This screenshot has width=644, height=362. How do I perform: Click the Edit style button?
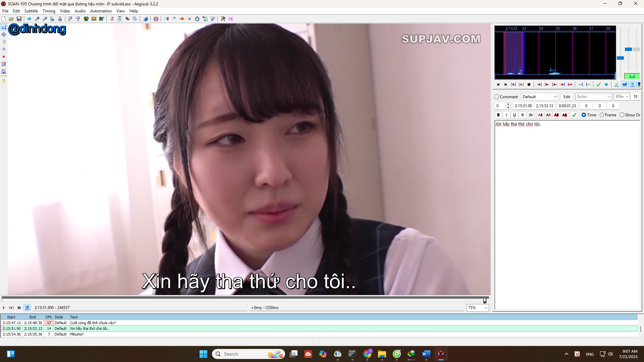click(567, 97)
